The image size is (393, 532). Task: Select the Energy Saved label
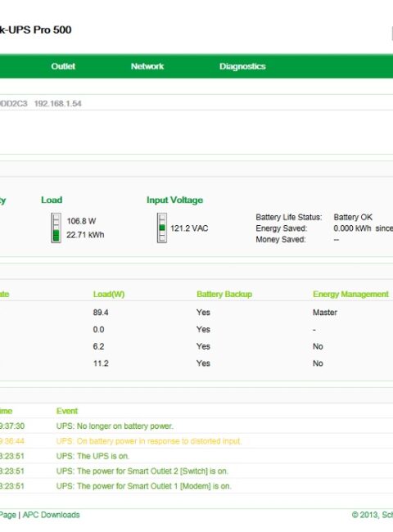282,228
